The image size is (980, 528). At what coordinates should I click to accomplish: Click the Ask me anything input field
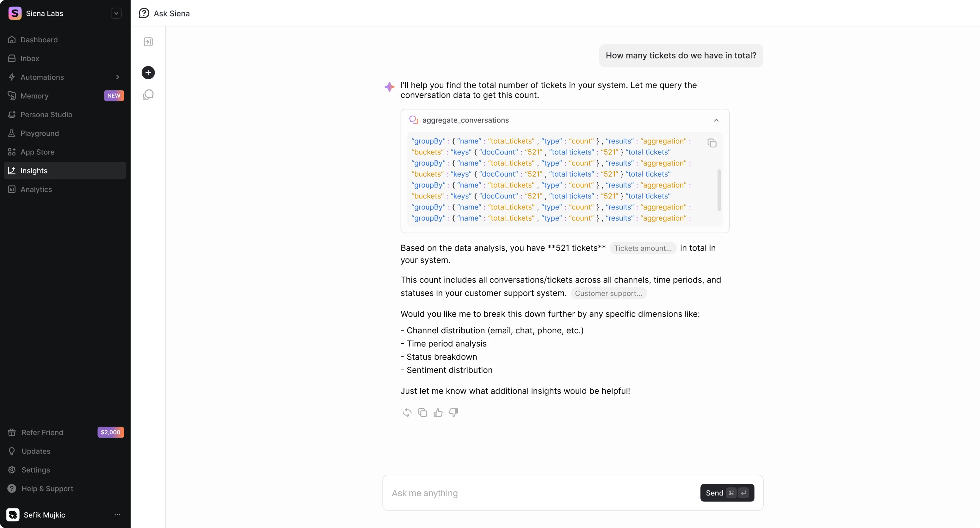pos(533,493)
